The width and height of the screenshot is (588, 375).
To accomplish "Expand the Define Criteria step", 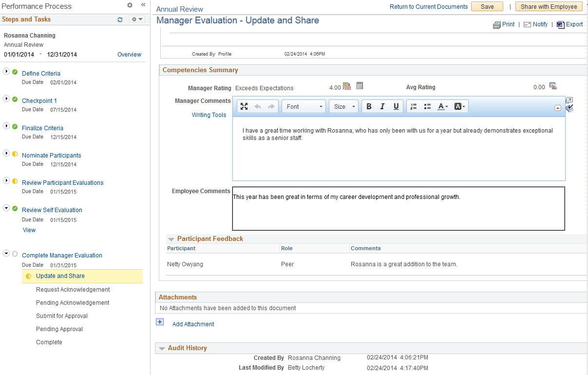I will click(6, 72).
